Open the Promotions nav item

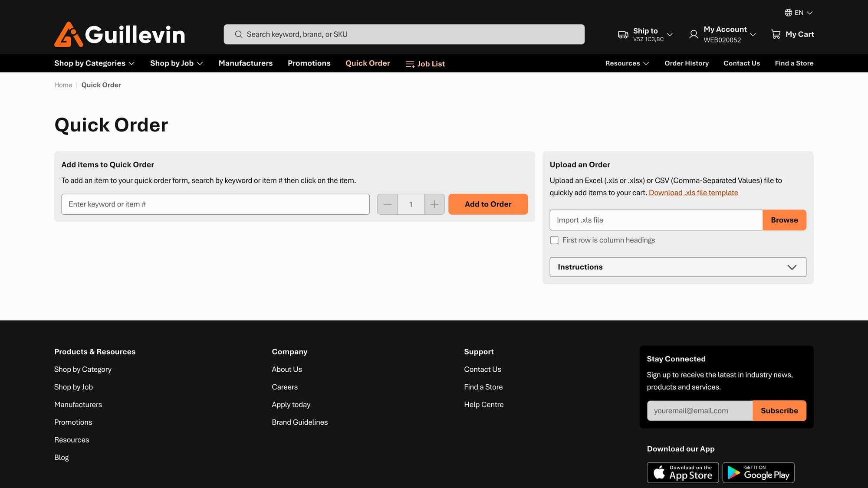pos(309,63)
